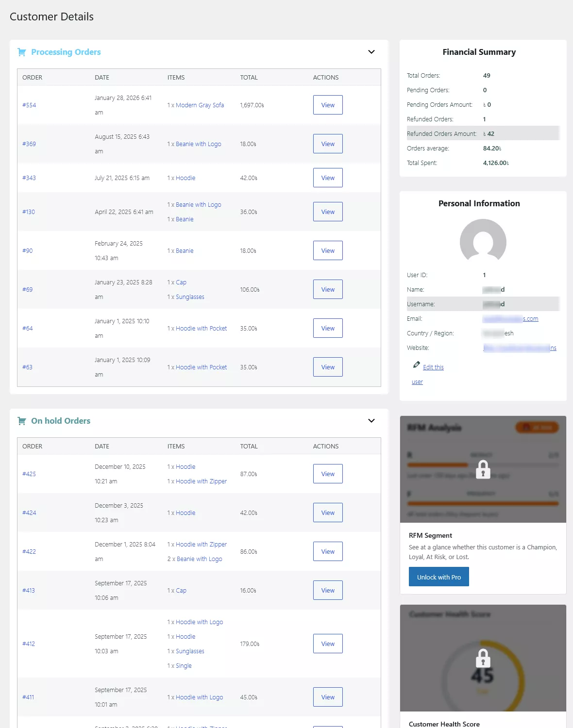
Task: Open the Cap product in order #69
Action: [x=181, y=282]
